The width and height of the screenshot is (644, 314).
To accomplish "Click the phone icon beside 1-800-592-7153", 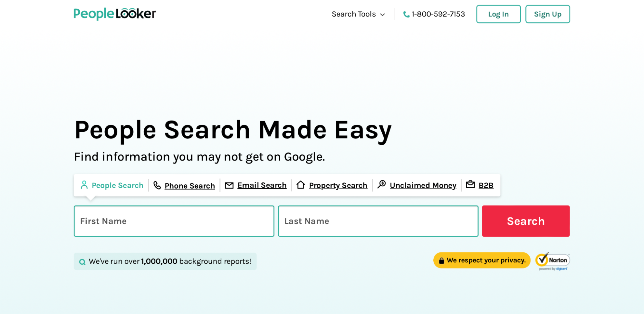I will click(x=406, y=15).
